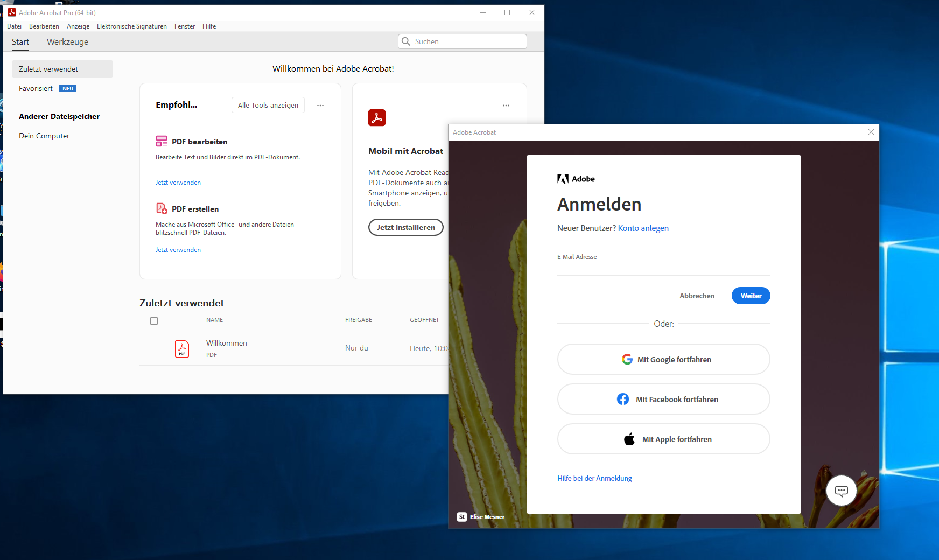This screenshot has height=560, width=939.
Task: Toggle the select-all checkbox in recent files
Action: tap(154, 321)
